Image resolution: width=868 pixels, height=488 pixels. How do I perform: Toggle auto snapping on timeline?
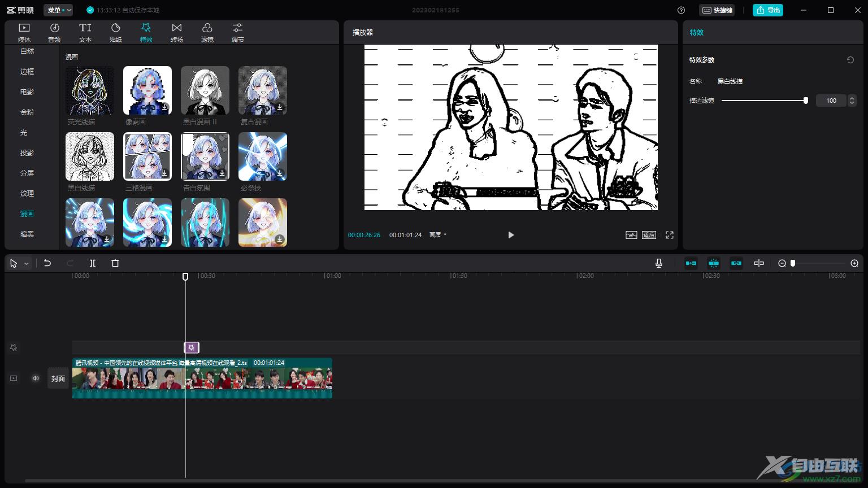click(714, 263)
